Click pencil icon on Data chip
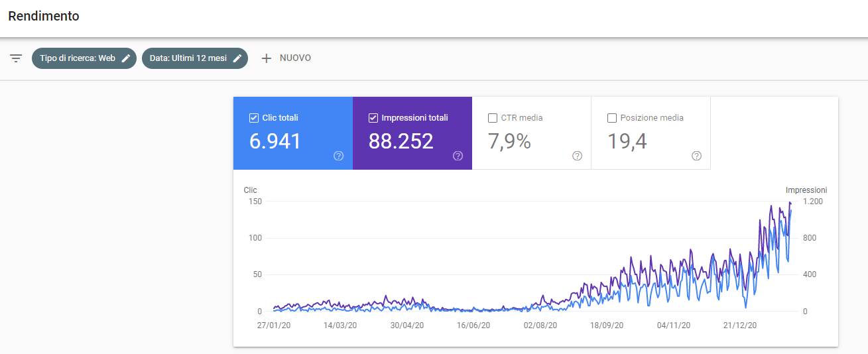 (x=237, y=58)
